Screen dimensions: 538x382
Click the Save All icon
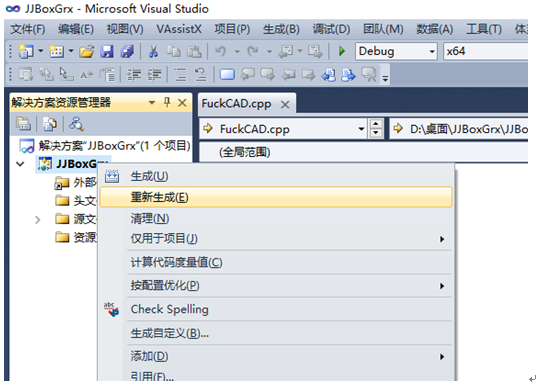click(x=127, y=51)
